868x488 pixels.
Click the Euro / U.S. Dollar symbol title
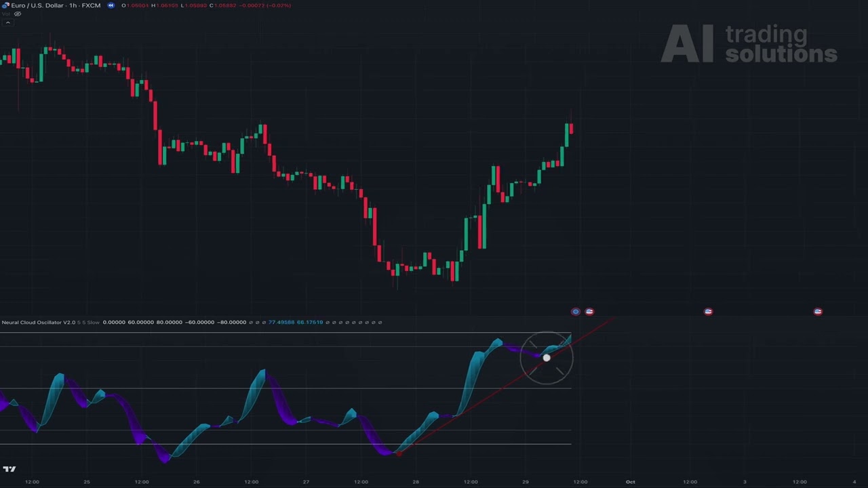point(56,5)
